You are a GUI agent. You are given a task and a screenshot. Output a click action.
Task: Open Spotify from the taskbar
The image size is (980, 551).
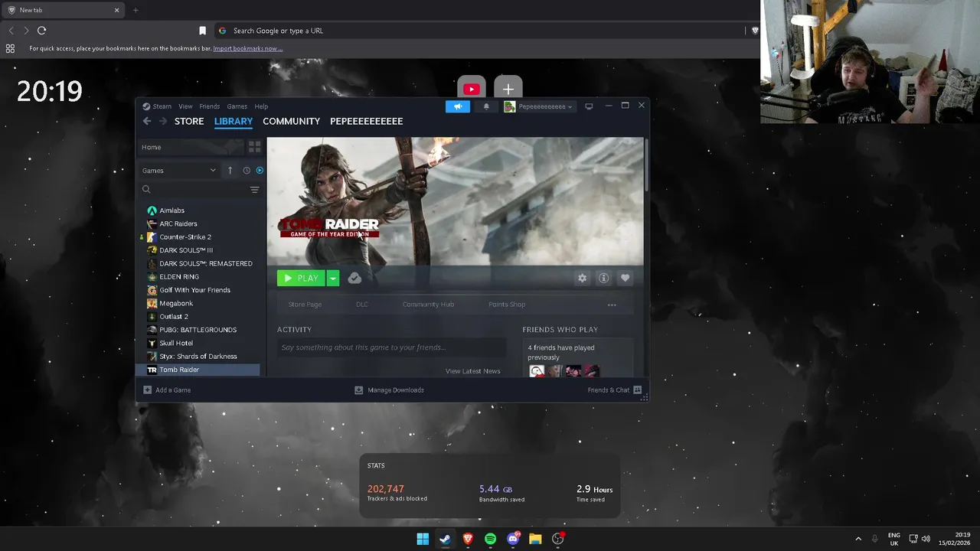click(x=490, y=539)
